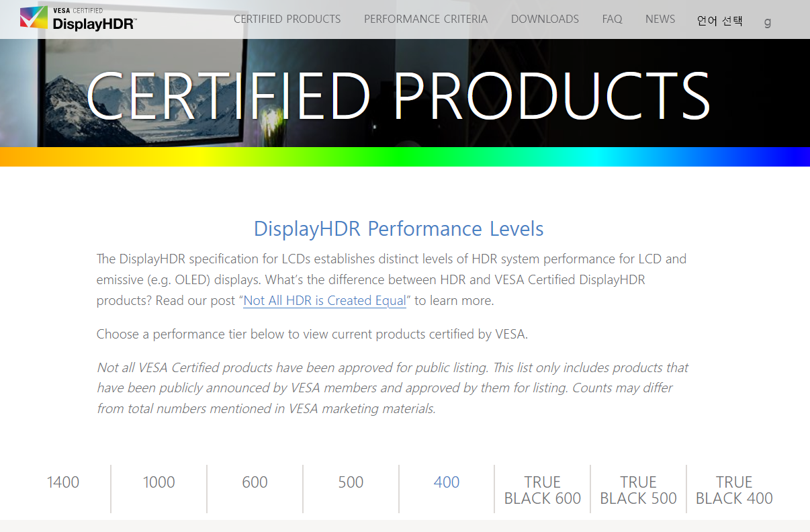Select the True Black 600 tier tab
Screen dimensions: 810x532
click(x=543, y=490)
